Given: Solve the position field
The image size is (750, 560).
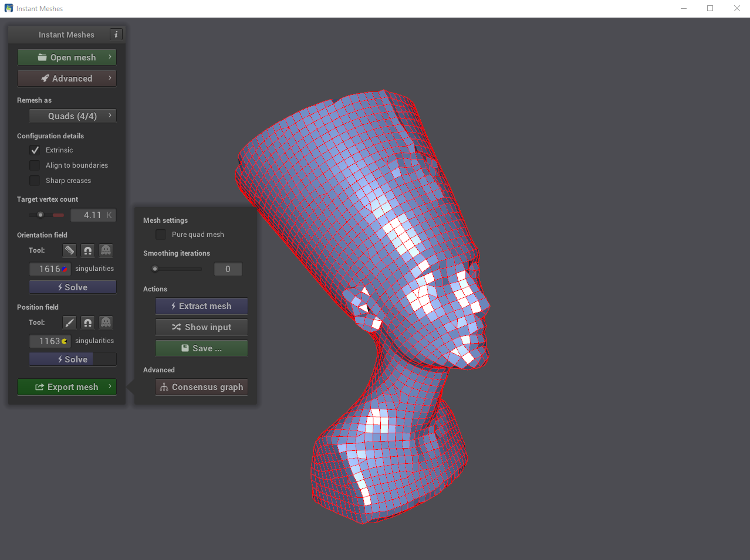Looking at the screenshot, I should pos(73,359).
